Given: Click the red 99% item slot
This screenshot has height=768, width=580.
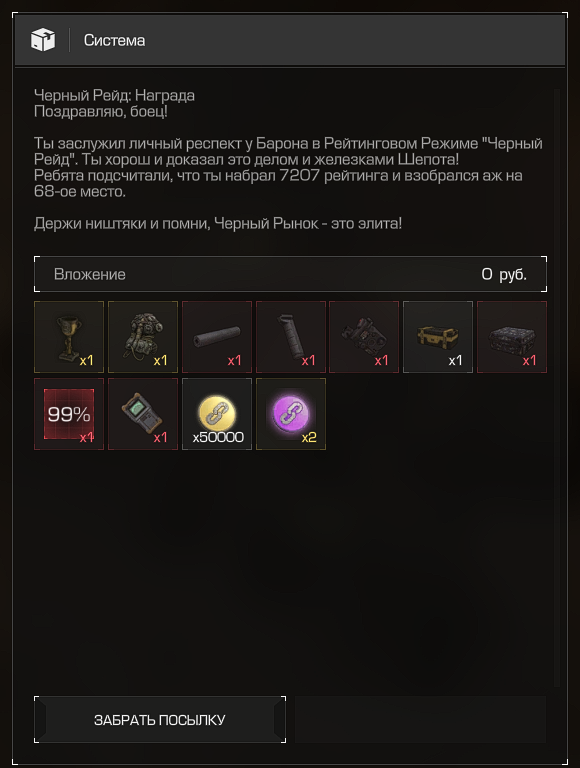Looking at the screenshot, I should [69, 414].
